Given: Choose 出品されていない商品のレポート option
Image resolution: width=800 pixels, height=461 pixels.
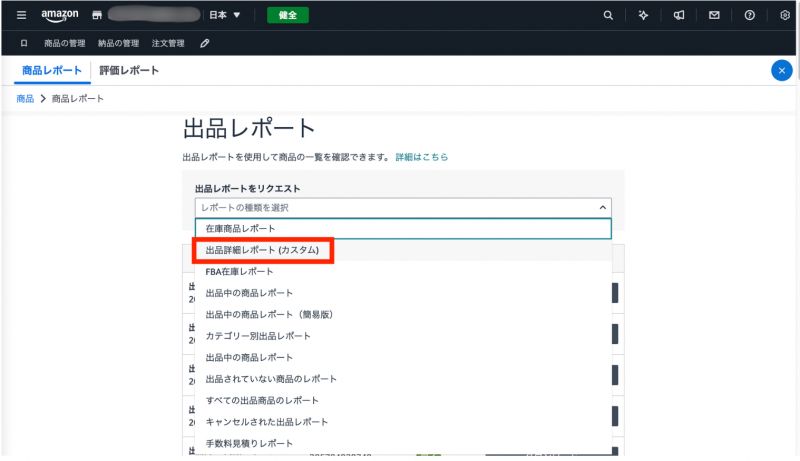Looking at the screenshot, I should [x=403, y=379].
